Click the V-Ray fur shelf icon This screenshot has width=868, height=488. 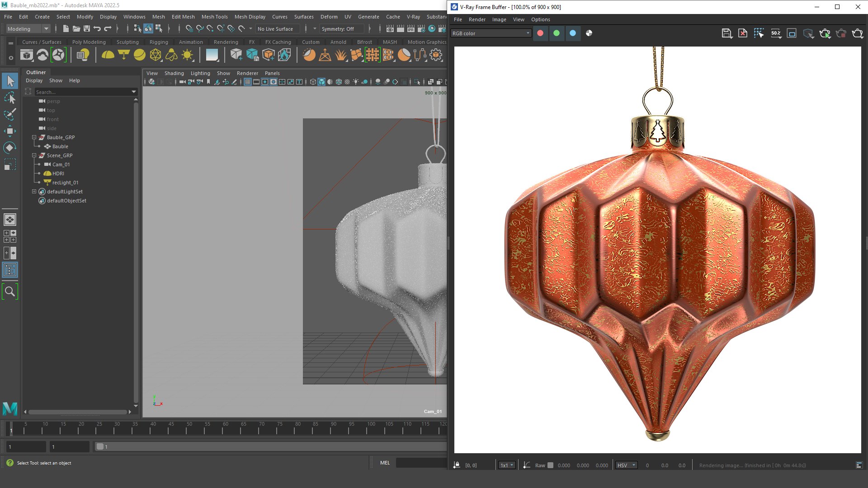pos(341,55)
